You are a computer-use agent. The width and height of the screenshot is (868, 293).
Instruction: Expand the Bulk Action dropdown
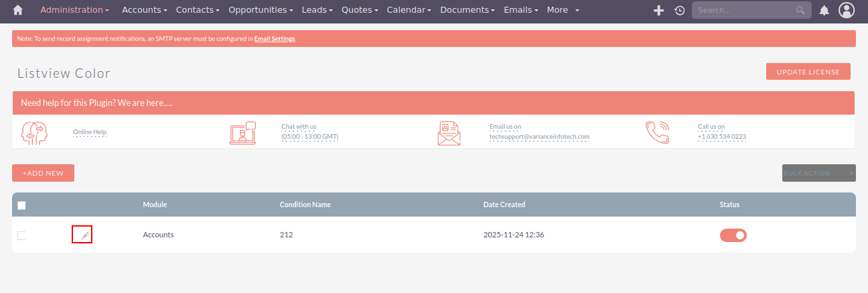click(x=818, y=173)
